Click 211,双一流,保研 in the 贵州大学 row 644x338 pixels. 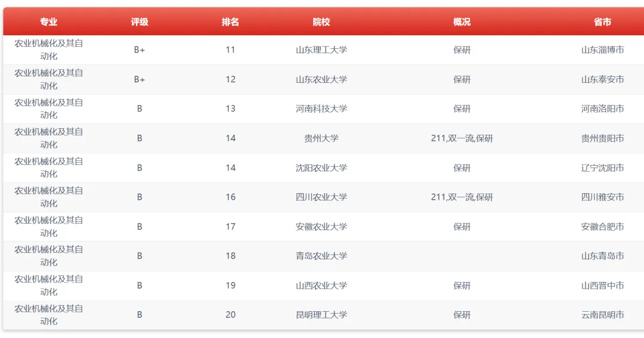pos(462,138)
